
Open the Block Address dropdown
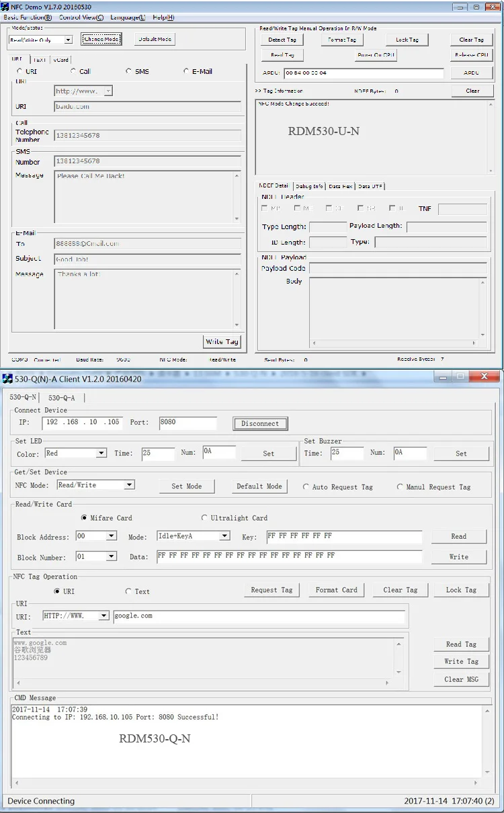tap(112, 536)
